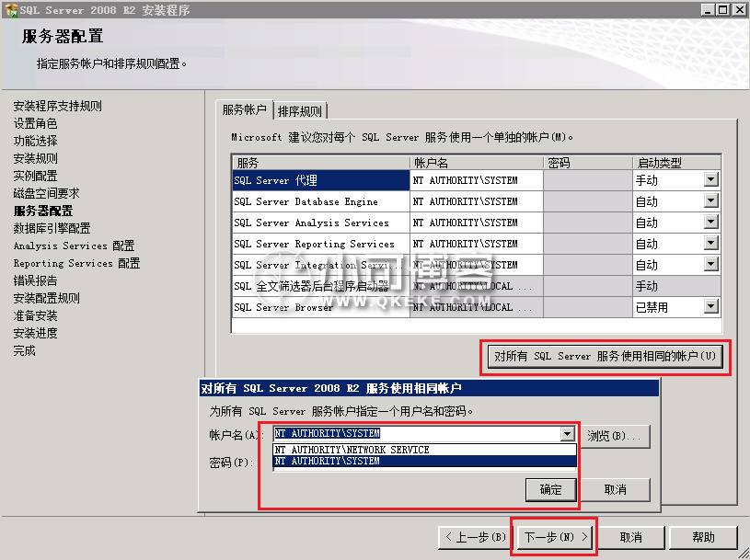750x560 pixels.
Task: Click account name cell for SQL Server 代理
Action: (x=477, y=180)
